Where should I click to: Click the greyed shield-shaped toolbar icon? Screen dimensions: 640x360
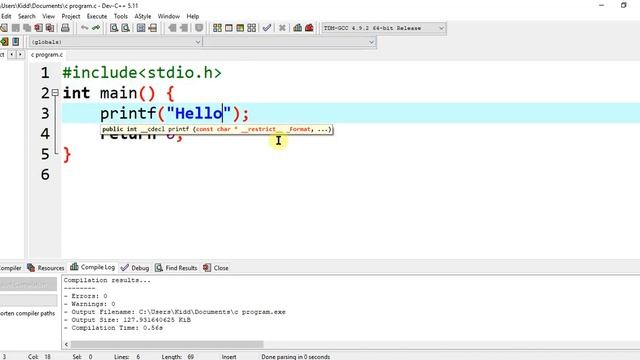(x=199, y=28)
